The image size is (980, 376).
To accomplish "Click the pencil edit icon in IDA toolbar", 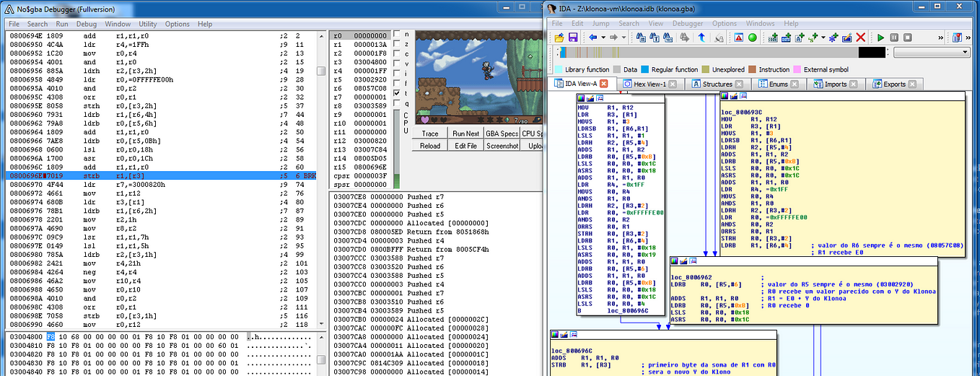I will coord(847,37).
